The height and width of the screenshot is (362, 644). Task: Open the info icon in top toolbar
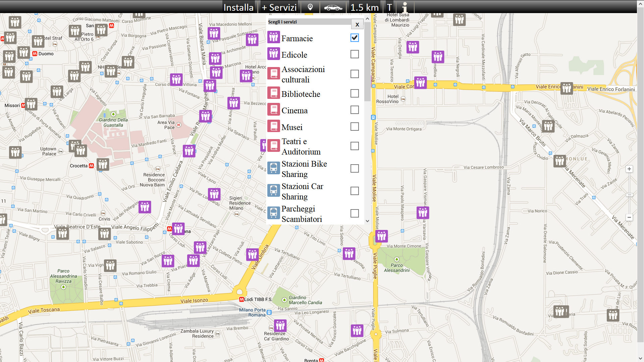pyautogui.click(x=405, y=7)
